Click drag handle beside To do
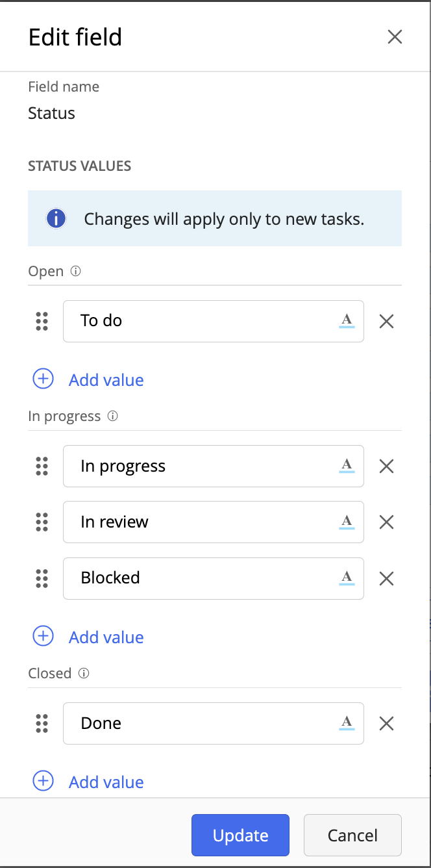Image resolution: width=431 pixels, height=868 pixels. [x=42, y=321]
